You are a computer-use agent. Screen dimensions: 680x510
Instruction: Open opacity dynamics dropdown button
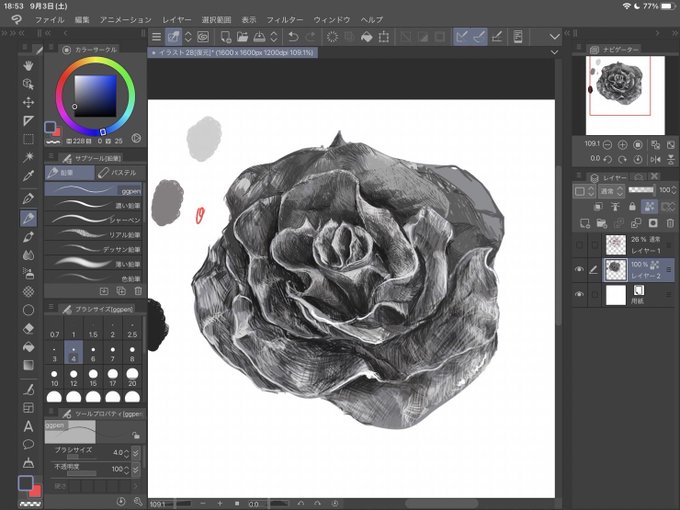point(136,470)
